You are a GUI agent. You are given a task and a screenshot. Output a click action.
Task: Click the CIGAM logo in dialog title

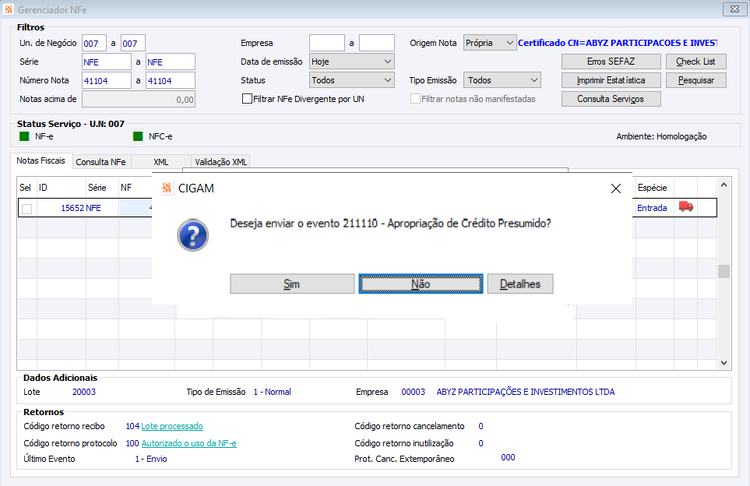point(166,188)
